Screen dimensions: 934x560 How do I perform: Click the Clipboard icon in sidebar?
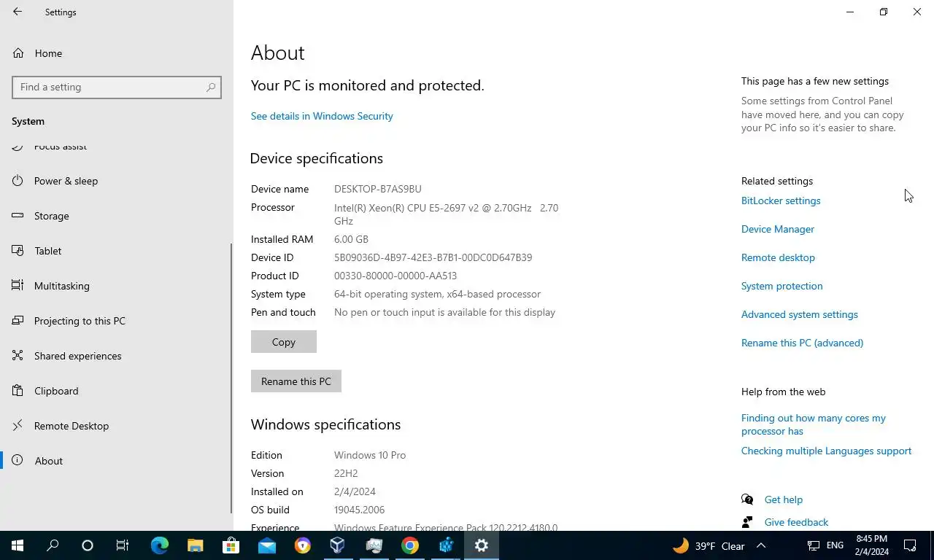[x=18, y=391]
